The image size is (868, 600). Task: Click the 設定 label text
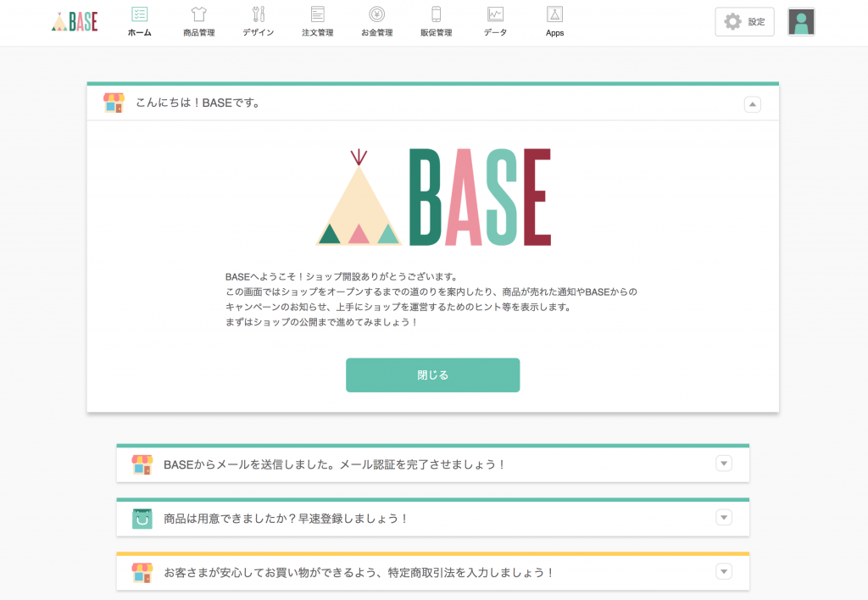point(756,21)
